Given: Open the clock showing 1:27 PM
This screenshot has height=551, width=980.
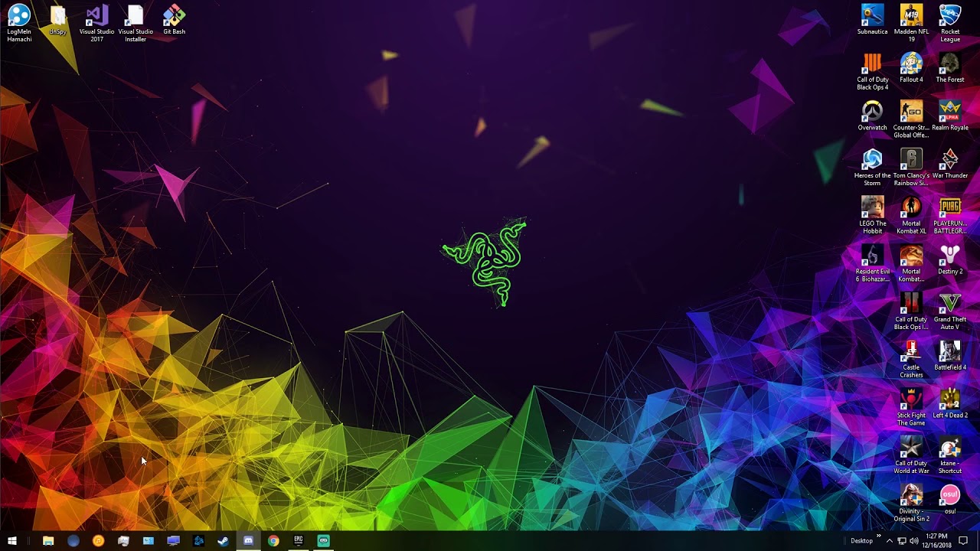Looking at the screenshot, I should 937,541.
